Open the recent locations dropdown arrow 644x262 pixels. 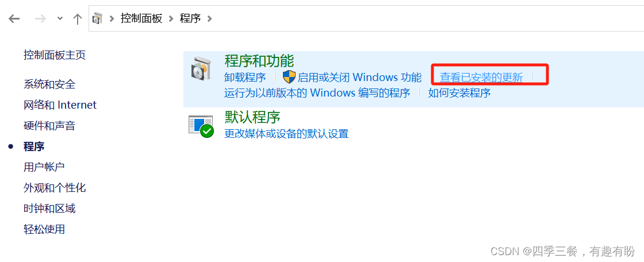point(60,18)
